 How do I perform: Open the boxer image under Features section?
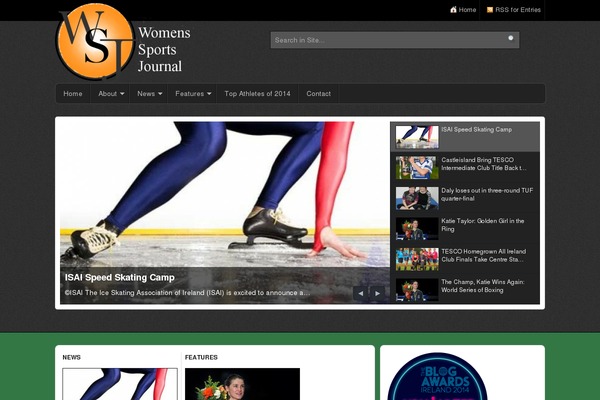[x=242, y=384]
